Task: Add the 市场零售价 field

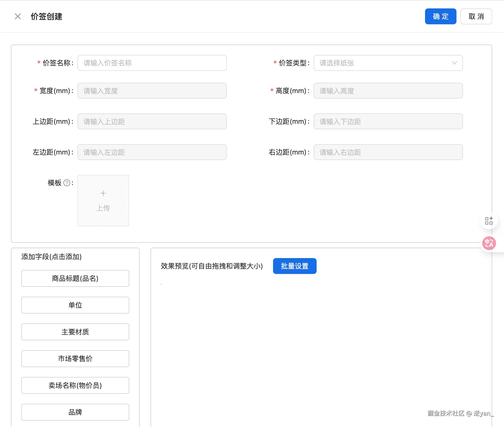Action: click(x=75, y=359)
